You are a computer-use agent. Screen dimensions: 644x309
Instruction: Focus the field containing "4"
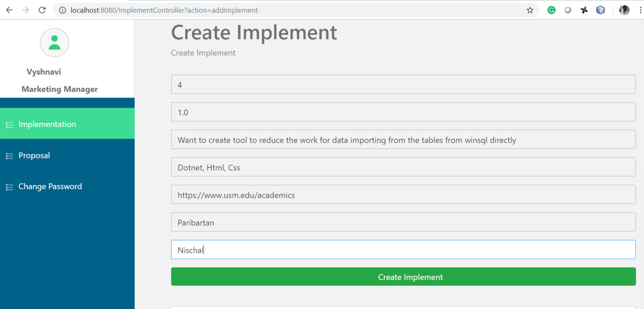click(403, 85)
